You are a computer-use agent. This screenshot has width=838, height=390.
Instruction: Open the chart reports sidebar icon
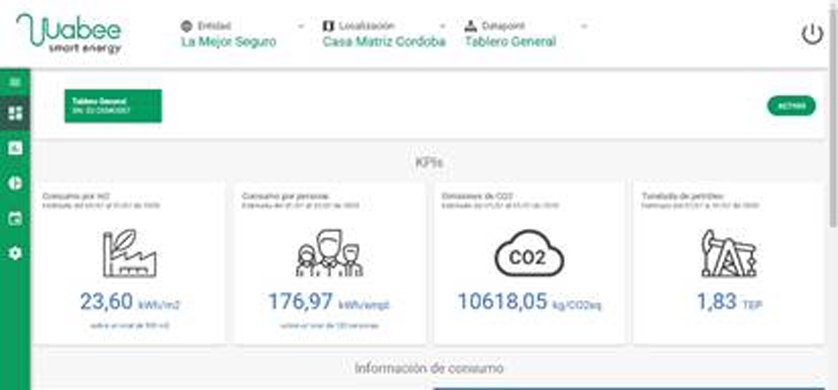pyautogui.click(x=15, y=148)
